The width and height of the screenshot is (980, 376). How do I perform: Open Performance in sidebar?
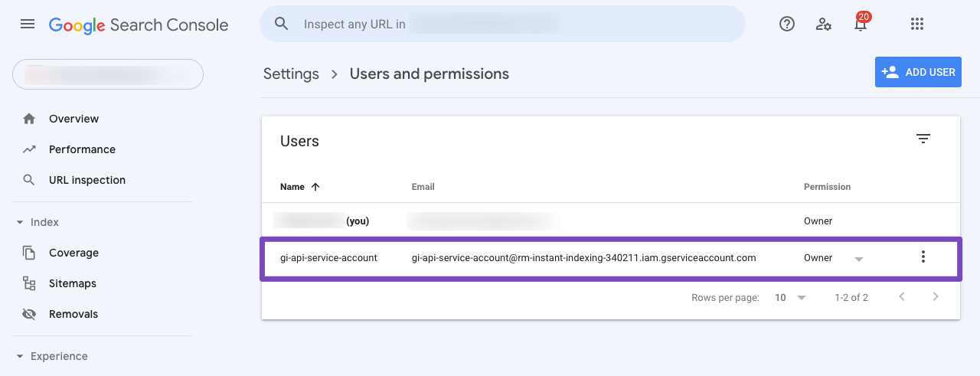[x=82, y=149]
